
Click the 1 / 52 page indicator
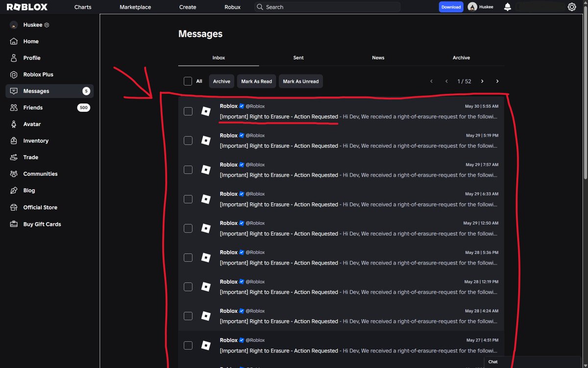coord(464,81)
